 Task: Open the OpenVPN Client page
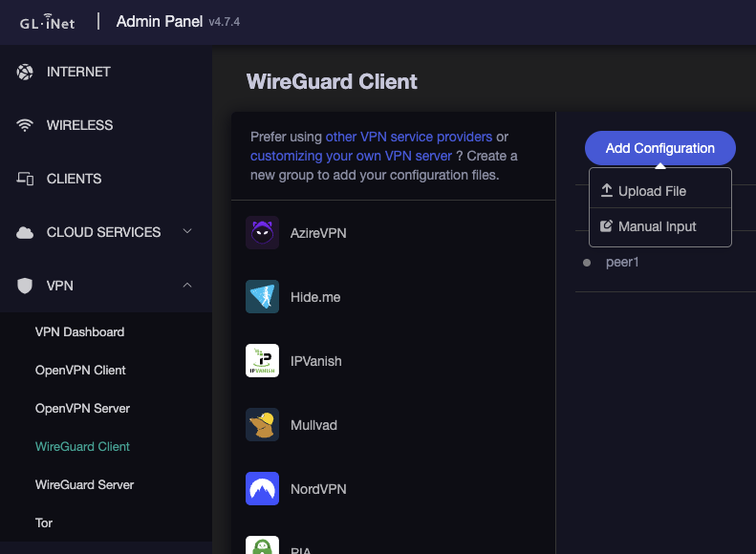coord(80,370)
